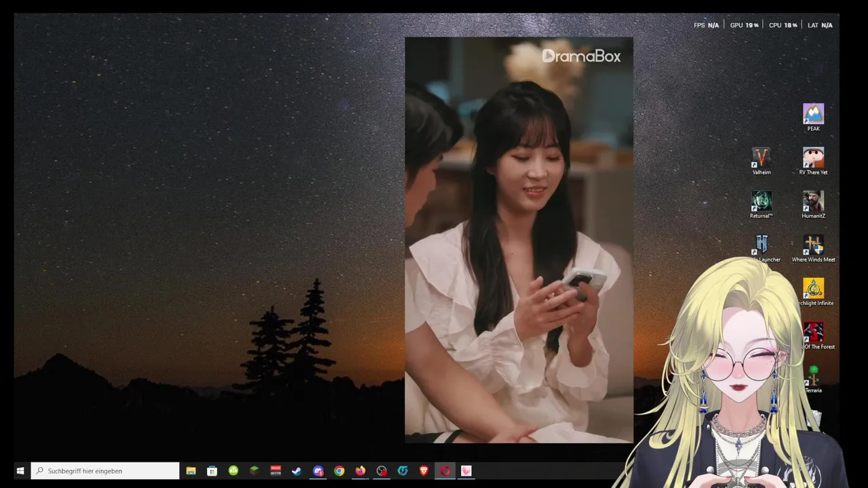
Task: Open Brave browser from the taskbar
Action: point(424,471)
